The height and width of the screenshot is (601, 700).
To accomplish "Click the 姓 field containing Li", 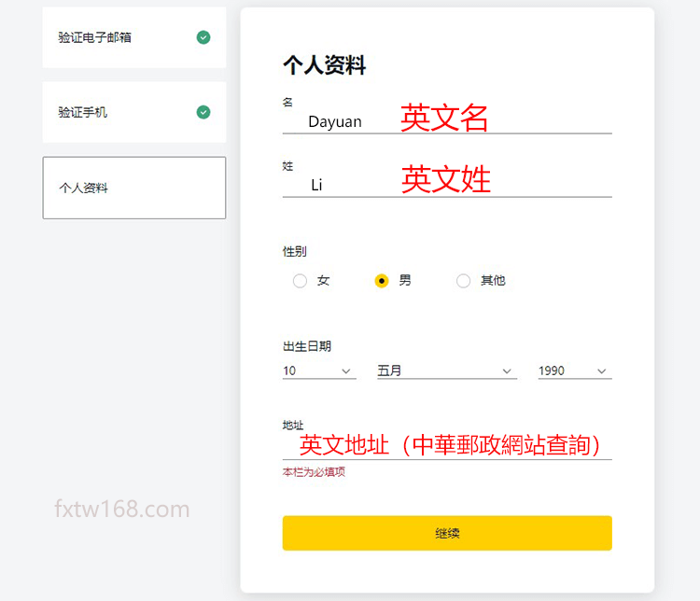I will point(447,185).
